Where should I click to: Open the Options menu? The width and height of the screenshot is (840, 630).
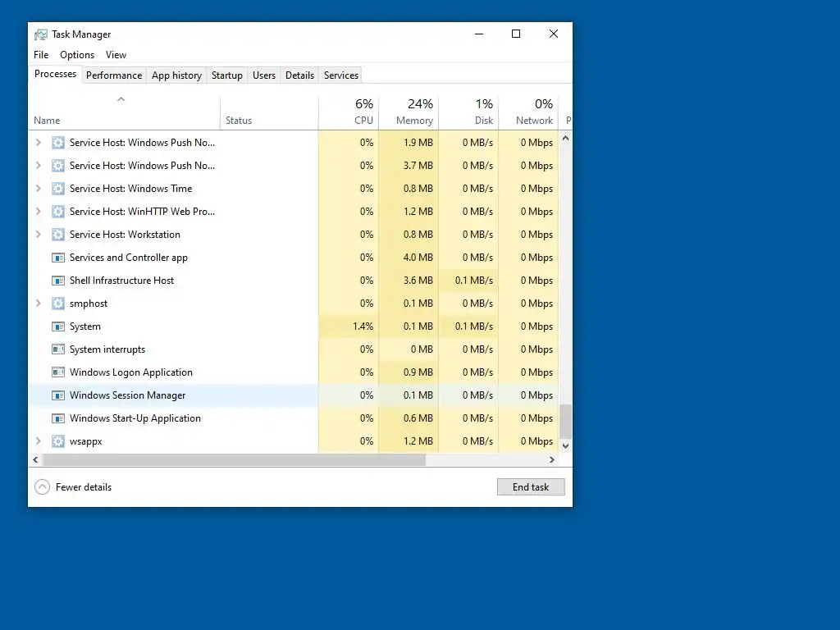pyautogui.click(x=77, y=55)
